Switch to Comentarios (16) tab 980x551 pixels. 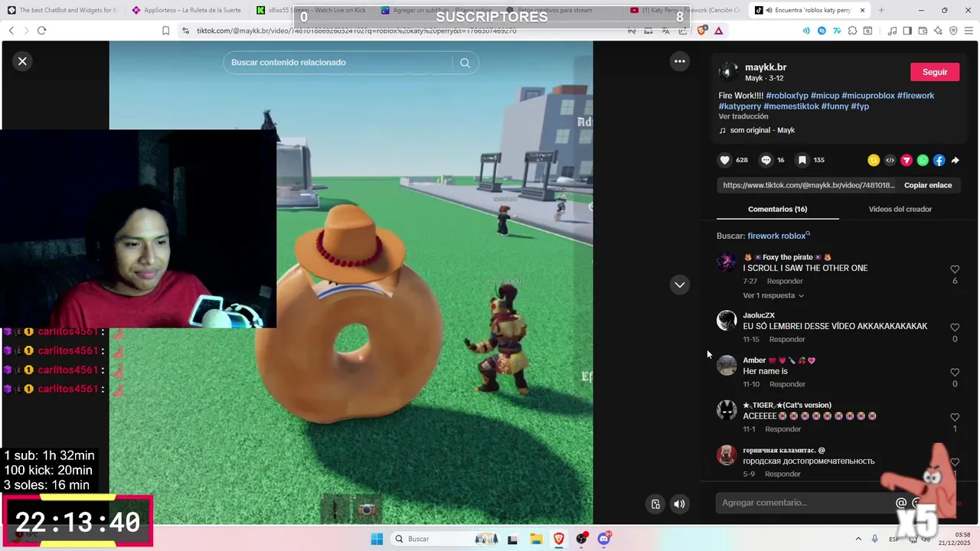point(777,209)
